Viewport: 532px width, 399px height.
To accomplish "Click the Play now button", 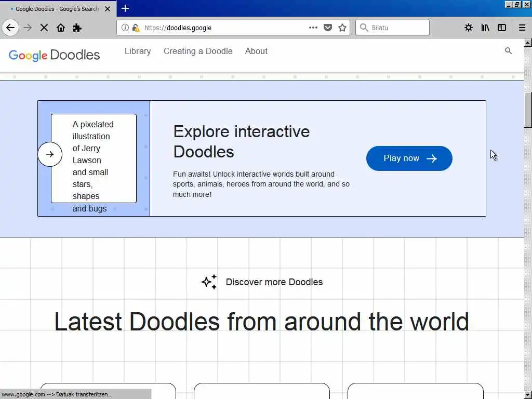I will (409, 158).
